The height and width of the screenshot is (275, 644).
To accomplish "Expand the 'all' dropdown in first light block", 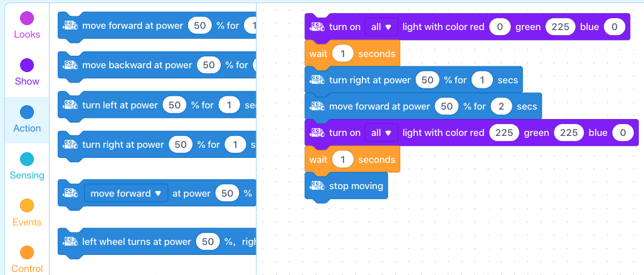I will click(x=381, y=27).
